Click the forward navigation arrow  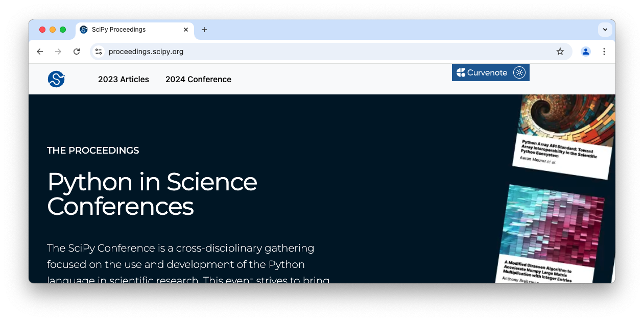pyautogui.click(x=58, y=52)
